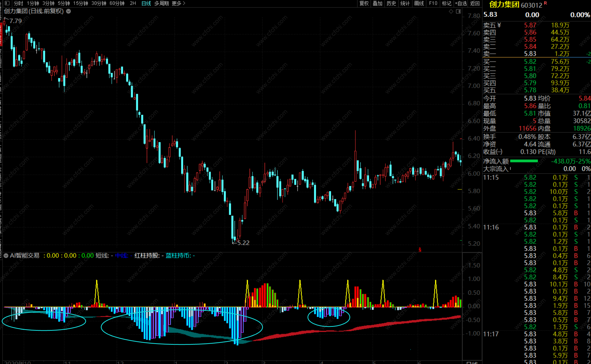Switch to 日线 period tab
This screenshot has width=591, height=364.
click(146, 3)
